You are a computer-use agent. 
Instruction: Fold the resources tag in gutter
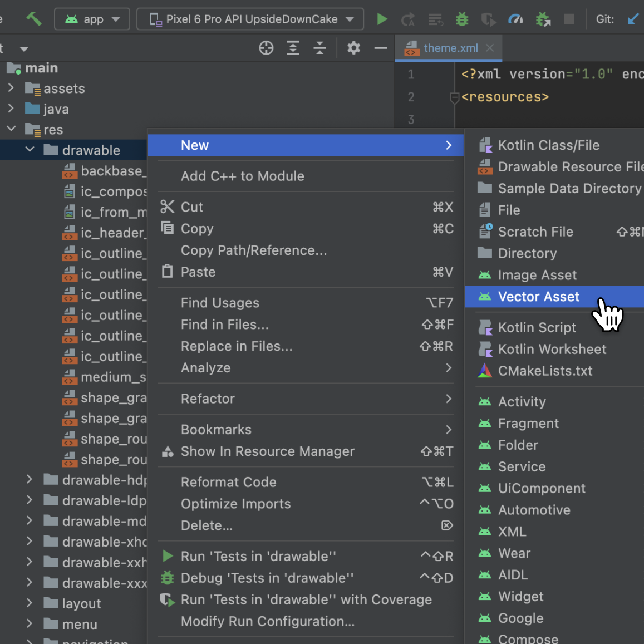tap(454, 97)
